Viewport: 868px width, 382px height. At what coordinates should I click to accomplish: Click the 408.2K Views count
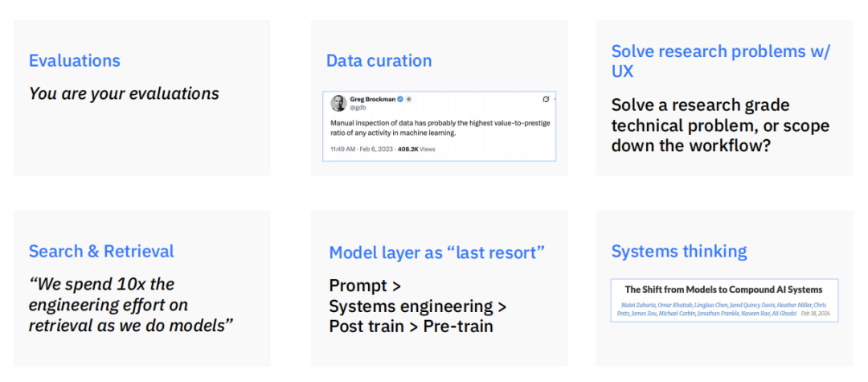pyautogui.click(x=416, y=149)
